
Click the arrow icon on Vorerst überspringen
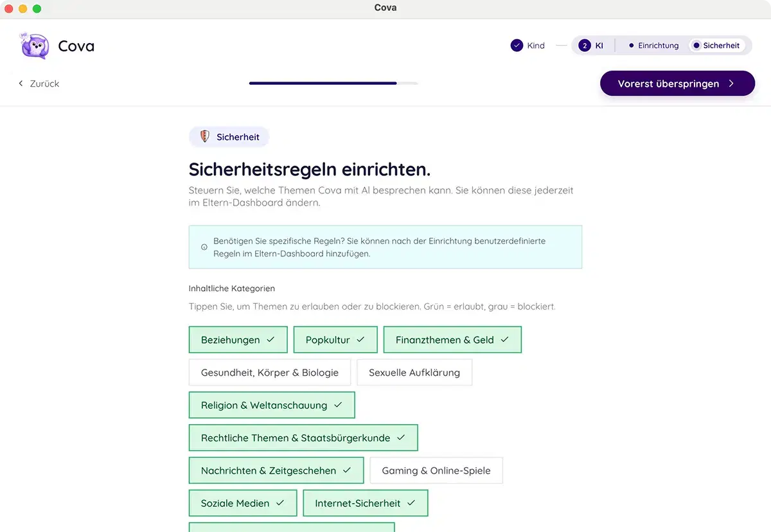pos(731,84)
